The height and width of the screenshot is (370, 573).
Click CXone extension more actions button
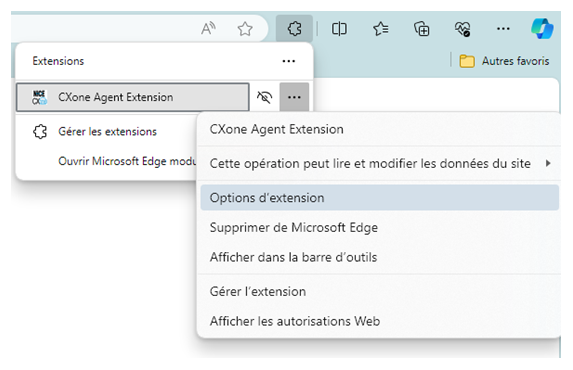294,97
